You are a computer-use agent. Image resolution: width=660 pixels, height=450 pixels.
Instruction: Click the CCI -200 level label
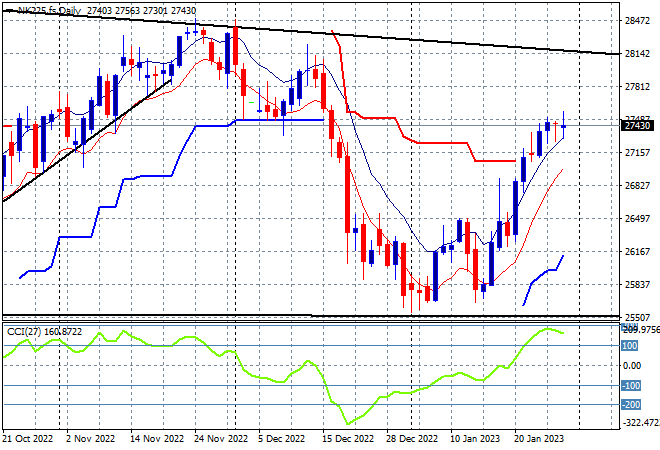tap(631, 405)
